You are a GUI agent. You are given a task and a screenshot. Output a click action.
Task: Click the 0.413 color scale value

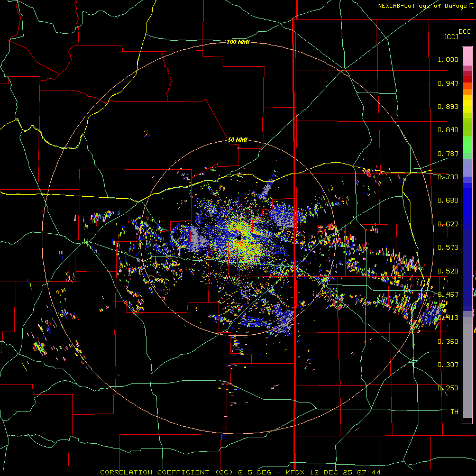click(x=448, y=318)
